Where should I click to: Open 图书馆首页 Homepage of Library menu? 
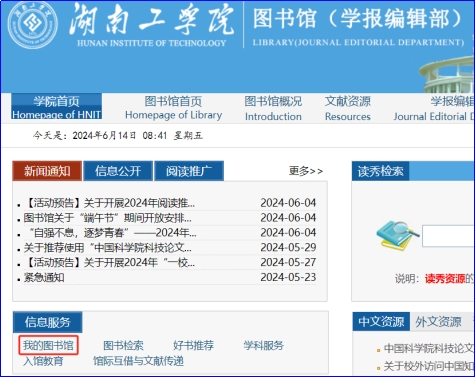tap(173, 108)
